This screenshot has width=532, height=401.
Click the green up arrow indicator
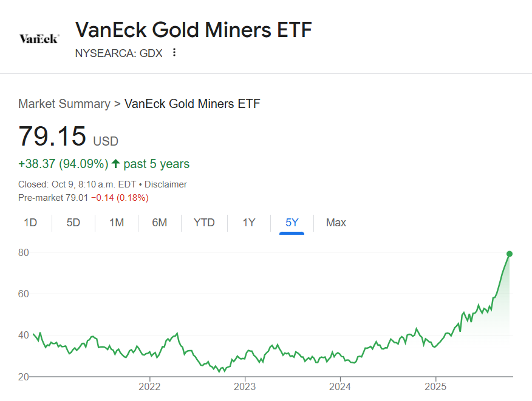[x=116, y=164]
